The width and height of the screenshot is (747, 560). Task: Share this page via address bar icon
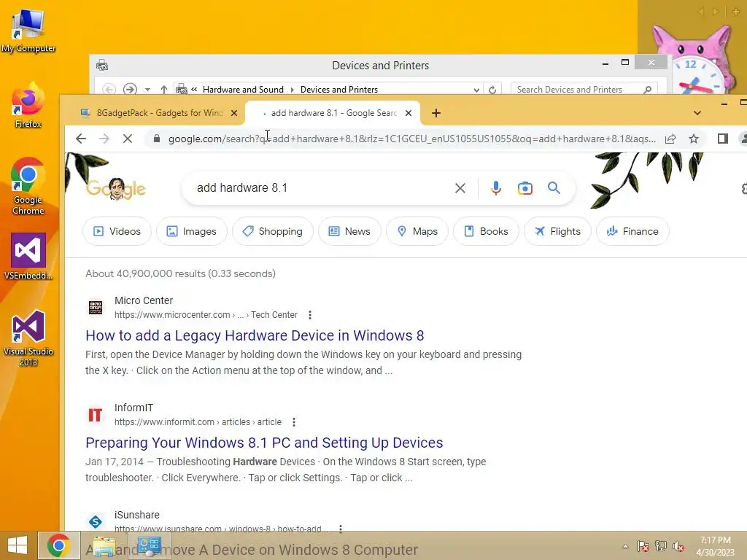click(670, 139)
